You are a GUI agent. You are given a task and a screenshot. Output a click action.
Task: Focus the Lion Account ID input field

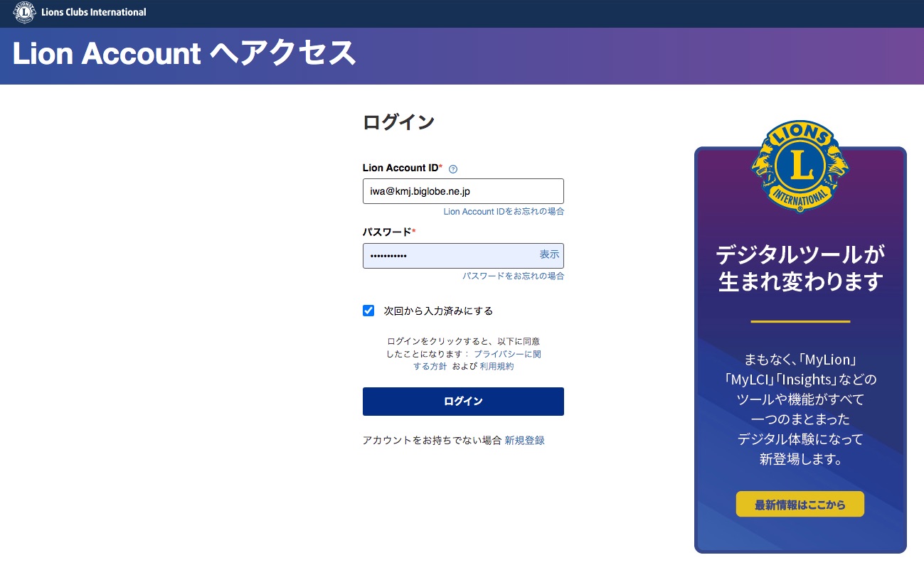coord(463,191)
